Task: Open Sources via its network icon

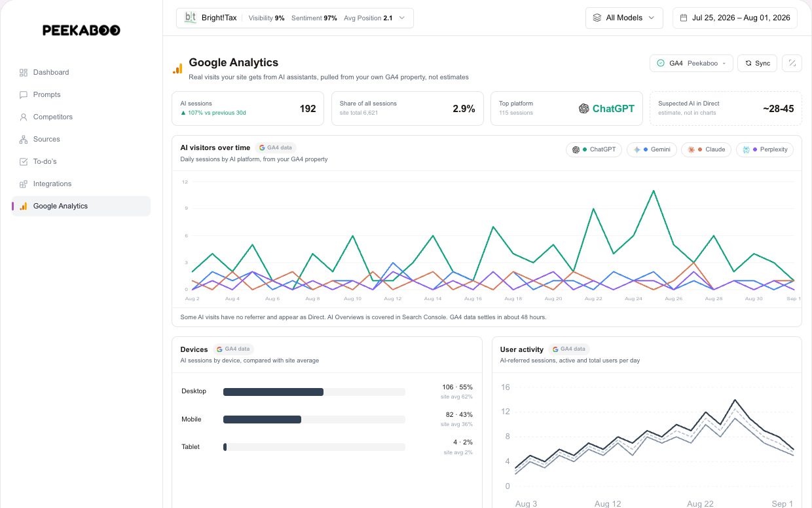Action: [24, 139]
